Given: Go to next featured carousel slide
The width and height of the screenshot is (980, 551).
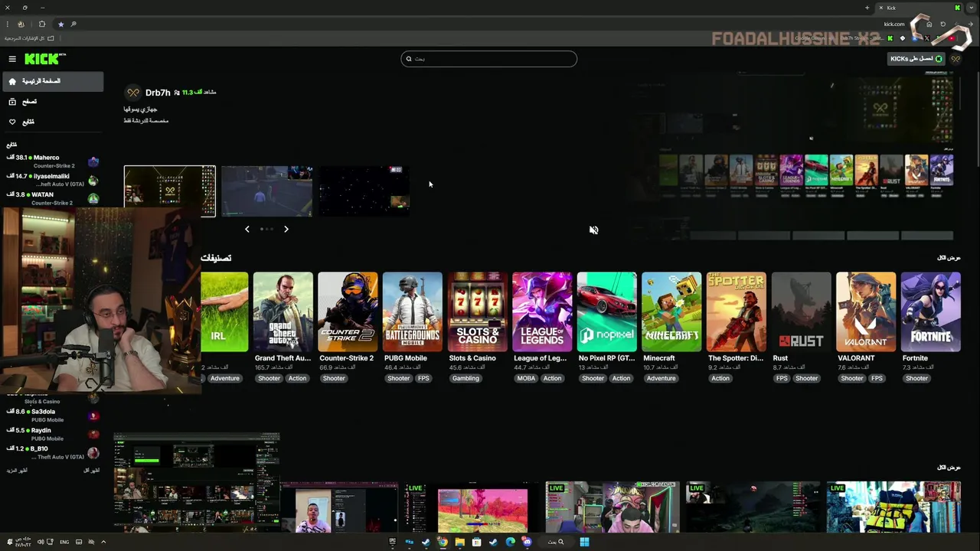Looking at the screenshot, I should [x=286, y=229].
